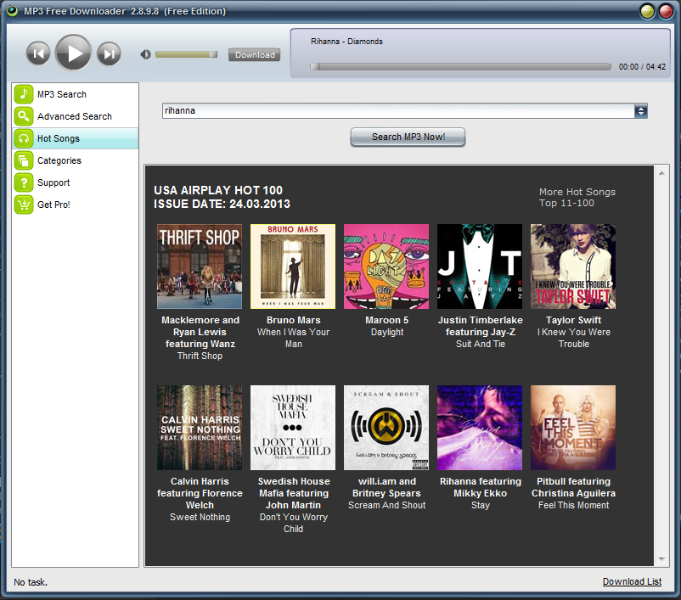This screenshot has height=600, width=681.
Task: Click the Daylight song title
Action: tap(387, 332)
